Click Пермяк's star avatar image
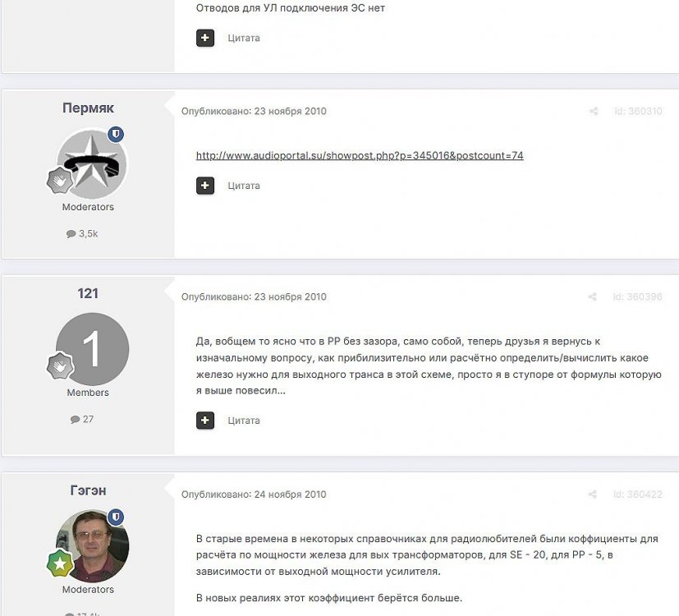 [x=92, y=164]
